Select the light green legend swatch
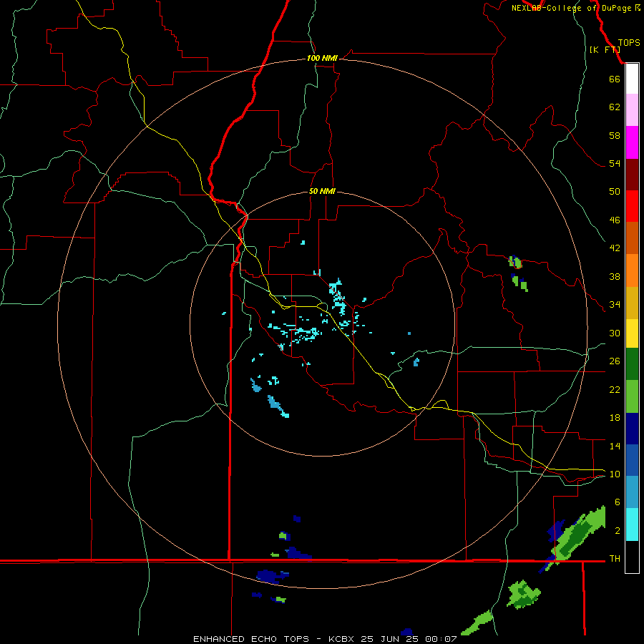Image resolution: width=644 pixels, height=644 pixels. pos(632,396)
